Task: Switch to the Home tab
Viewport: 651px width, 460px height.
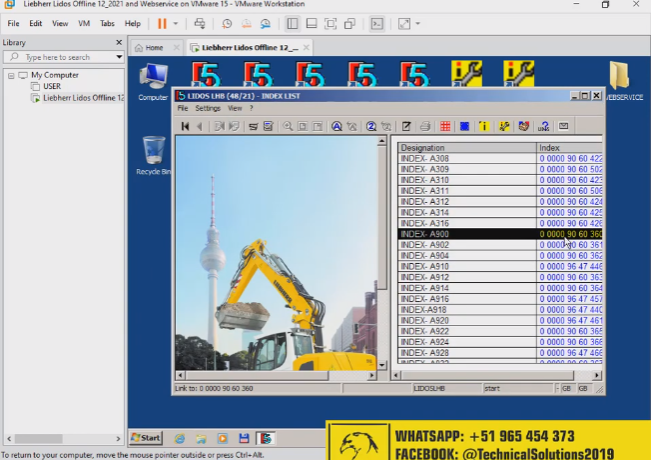Action: (149, 47)
